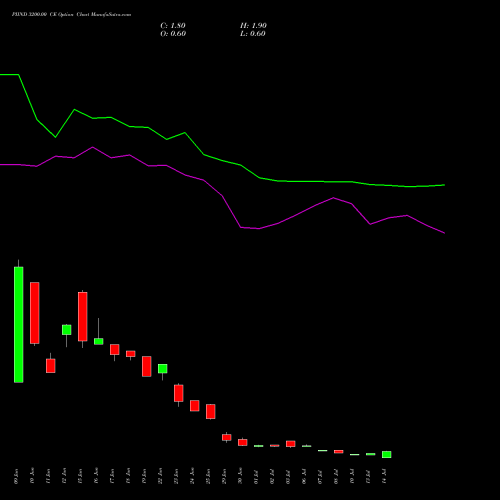The width and height of the screenshot is (500, 500).
Task: Click the tall green candle for 09 Jun
Action: [x=19, y=325]
